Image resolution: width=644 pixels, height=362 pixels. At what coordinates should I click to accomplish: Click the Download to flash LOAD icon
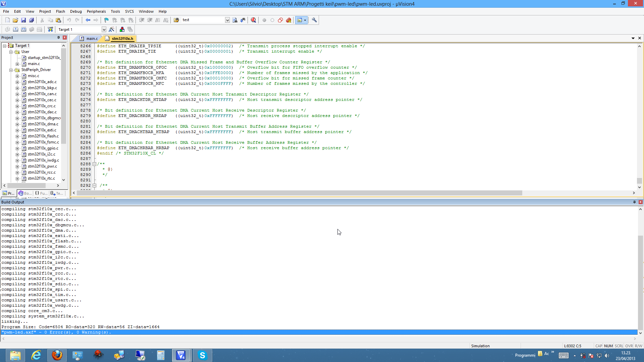coord(50,29)
